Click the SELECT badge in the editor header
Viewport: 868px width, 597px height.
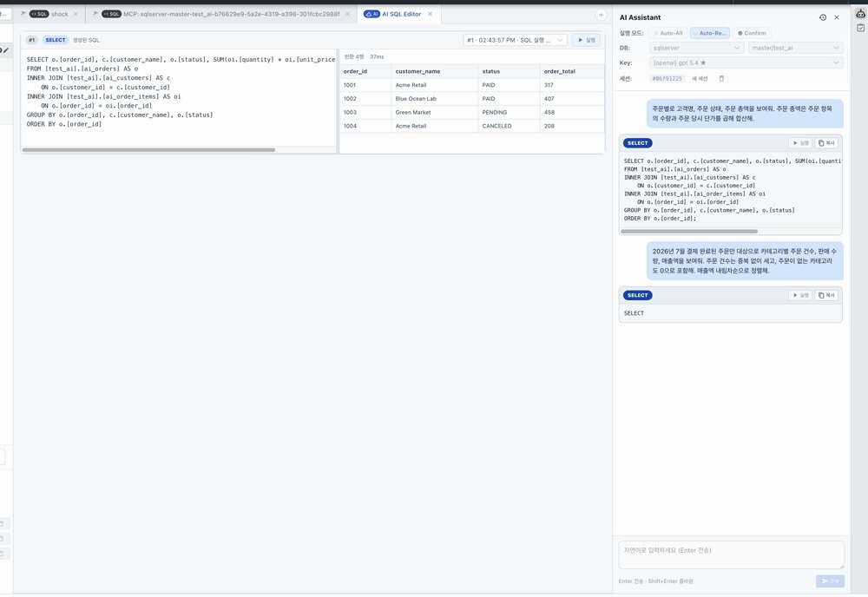pyautogui.click(x=56, y=40)
